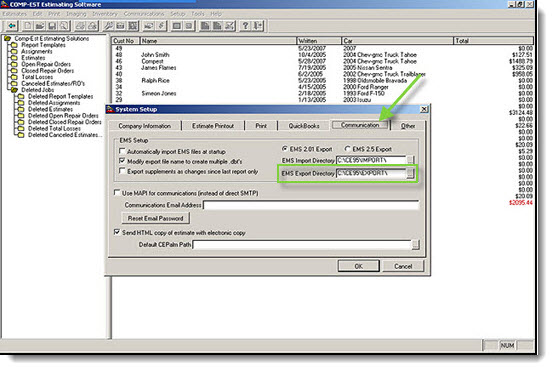Open the Estimates menu
553x370 pixels.
click(x=14, y=14)
